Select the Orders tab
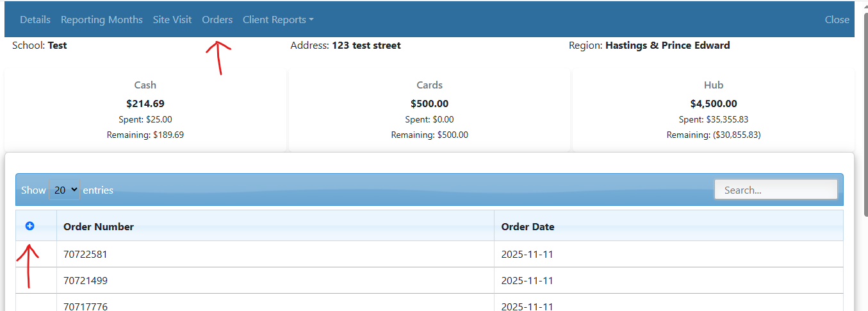The height and width of the screenshot is (311, 868). [x=217, y=20]
